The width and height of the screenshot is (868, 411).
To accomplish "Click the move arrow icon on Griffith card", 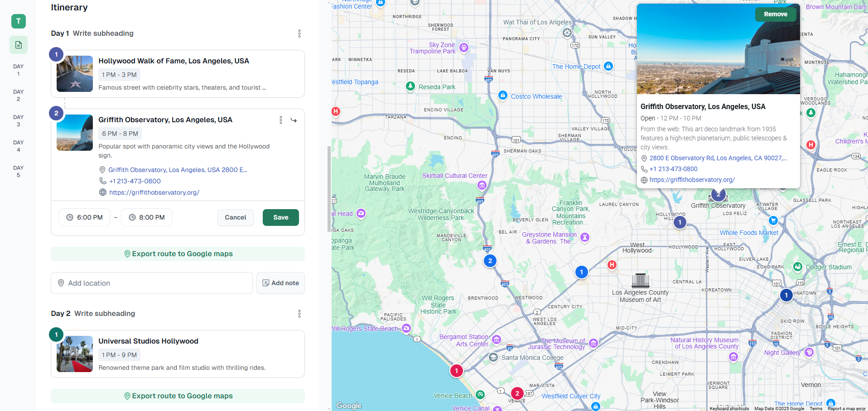I will click(294, 120).
